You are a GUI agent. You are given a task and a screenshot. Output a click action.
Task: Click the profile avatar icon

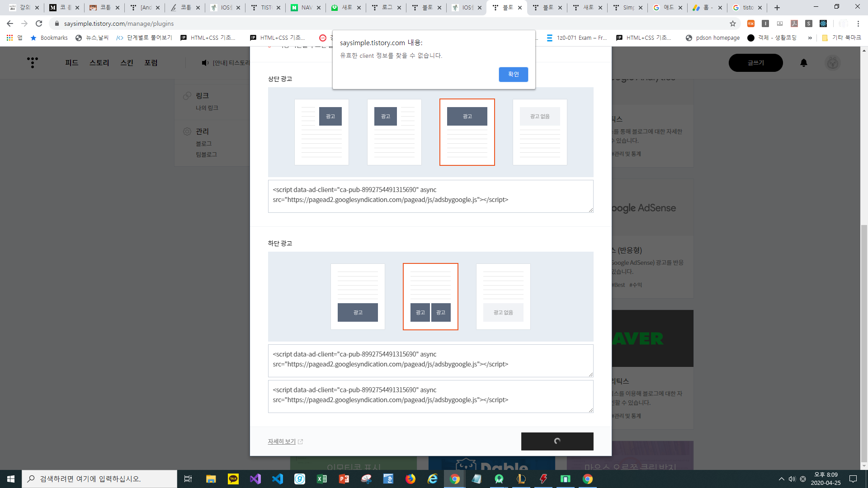click(x=832, y=63)
